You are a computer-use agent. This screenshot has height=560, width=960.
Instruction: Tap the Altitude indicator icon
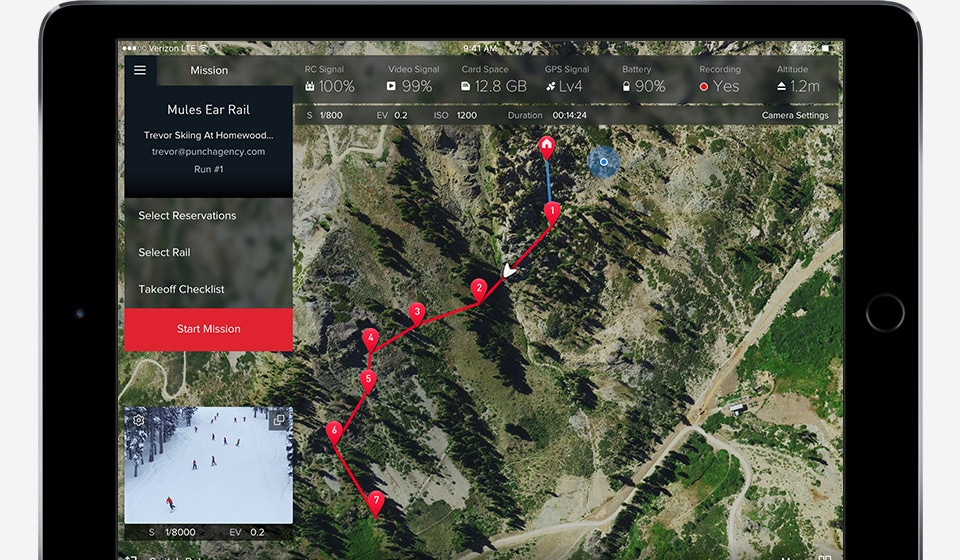click(782, 87)
